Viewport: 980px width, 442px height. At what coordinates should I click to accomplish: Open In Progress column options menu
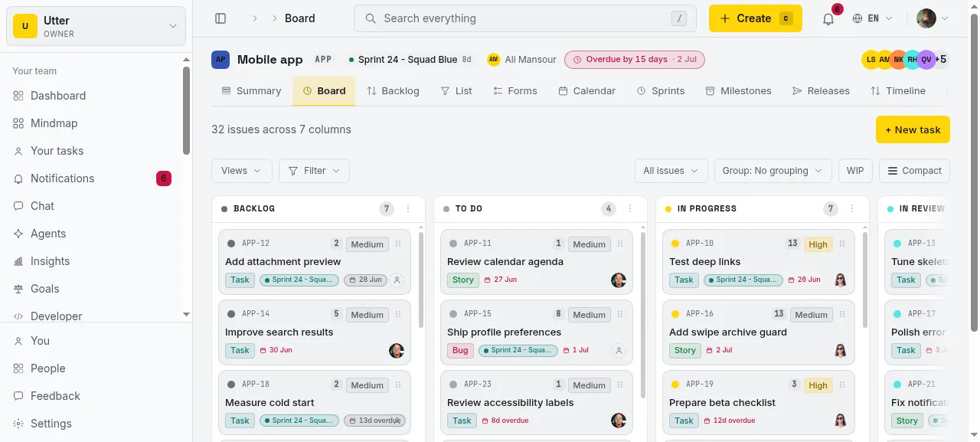tap(852, 208)
